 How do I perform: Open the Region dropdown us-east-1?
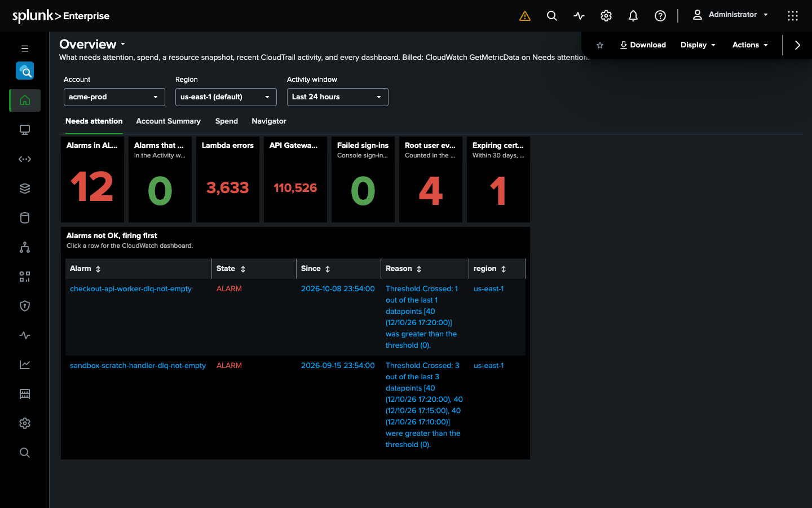click(226, 97)
